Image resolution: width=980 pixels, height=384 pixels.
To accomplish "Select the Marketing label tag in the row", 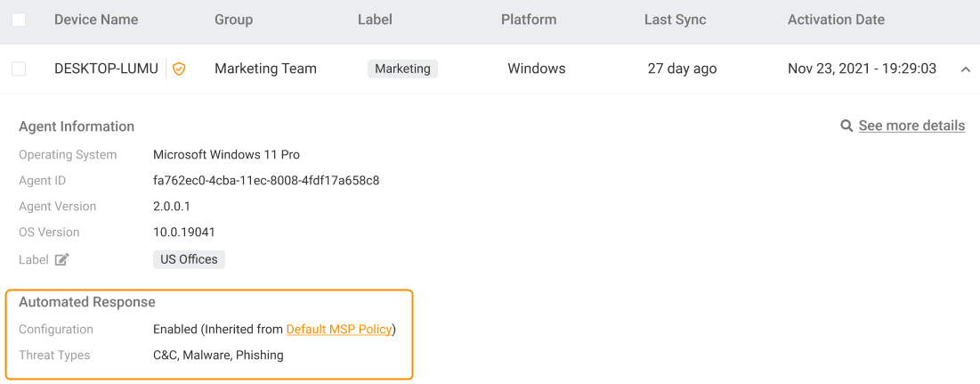I will pyautogui.click(x=402, y=69).
